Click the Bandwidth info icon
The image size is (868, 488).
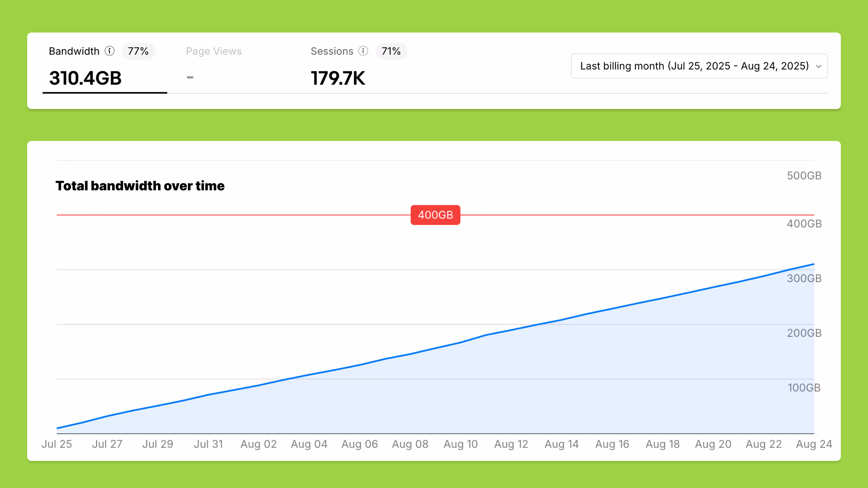pos(110,51)
